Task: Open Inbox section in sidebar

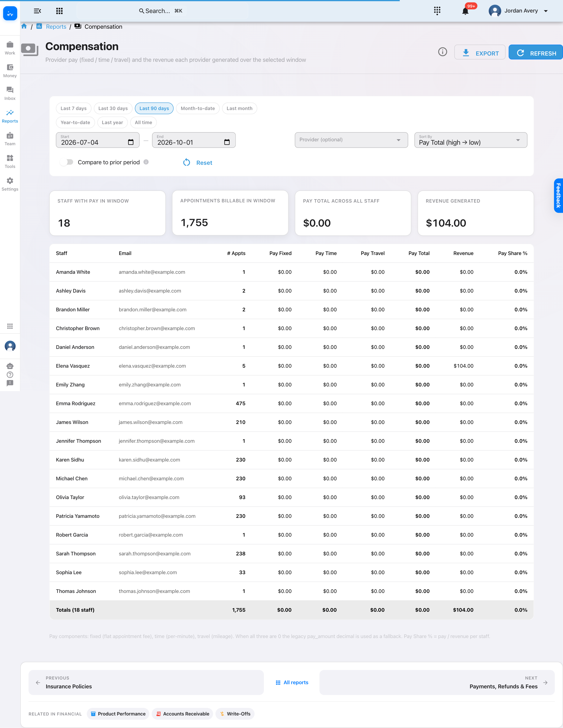Action: coord(10,93)
